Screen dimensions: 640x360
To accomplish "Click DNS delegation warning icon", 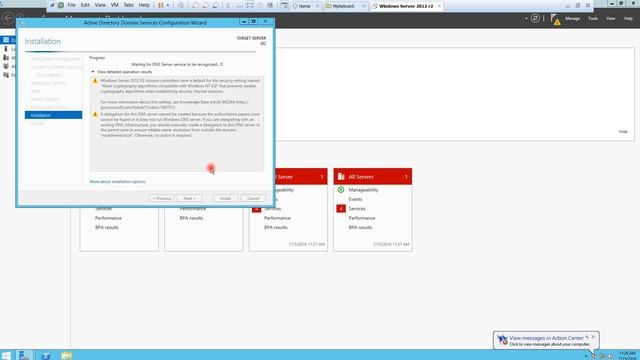I will click(x=95, y=114).
